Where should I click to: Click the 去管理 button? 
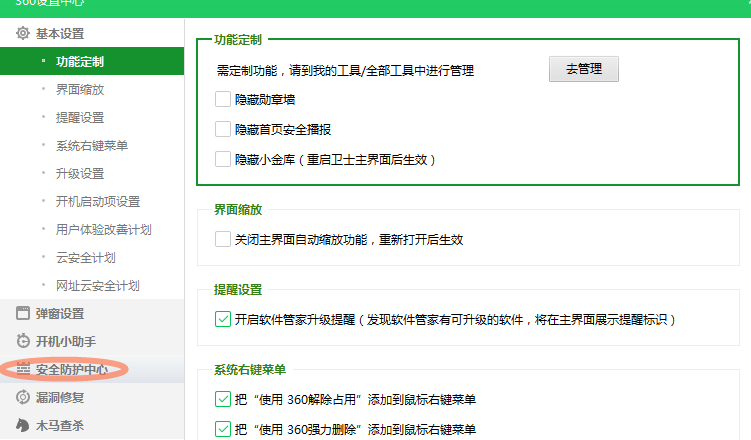tap(583, 69)
